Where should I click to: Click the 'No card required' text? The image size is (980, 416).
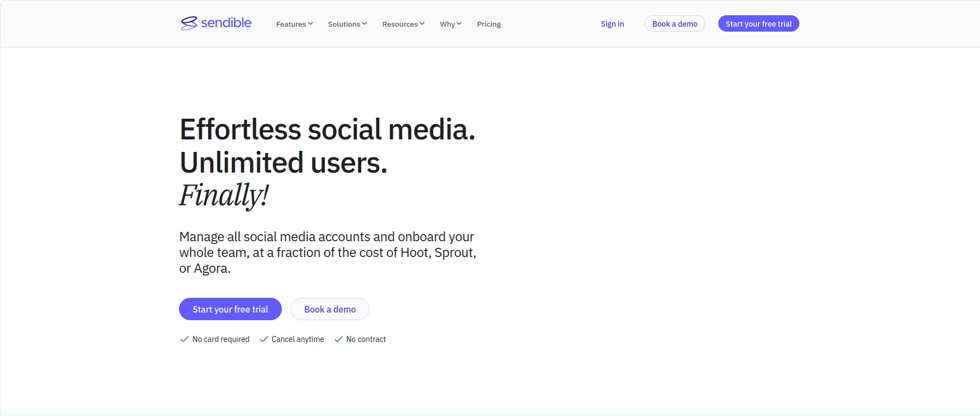click(x=221, y=339)
